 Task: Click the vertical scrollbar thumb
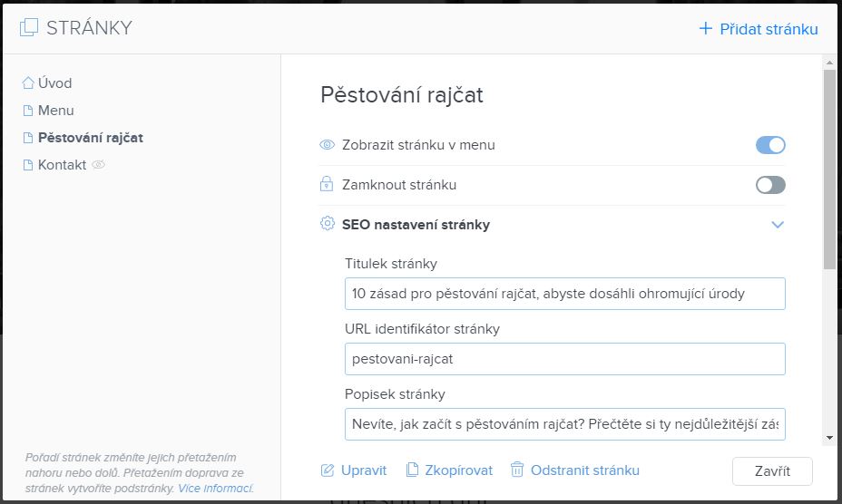pyautogui.click(x=829, y=170)
